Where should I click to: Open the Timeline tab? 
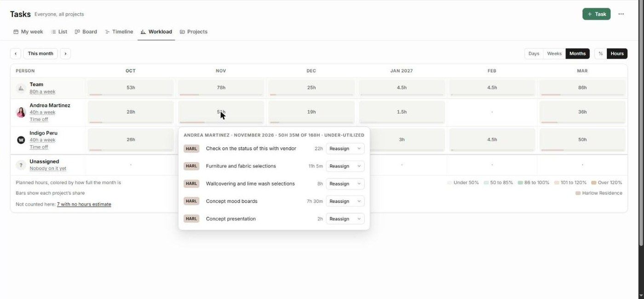(119, 32)
